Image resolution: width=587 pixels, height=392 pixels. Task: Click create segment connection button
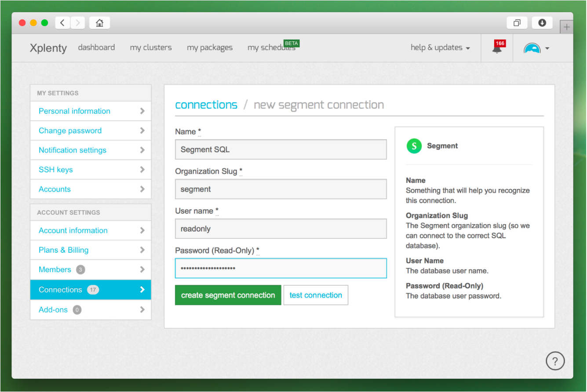coord(228,295)
